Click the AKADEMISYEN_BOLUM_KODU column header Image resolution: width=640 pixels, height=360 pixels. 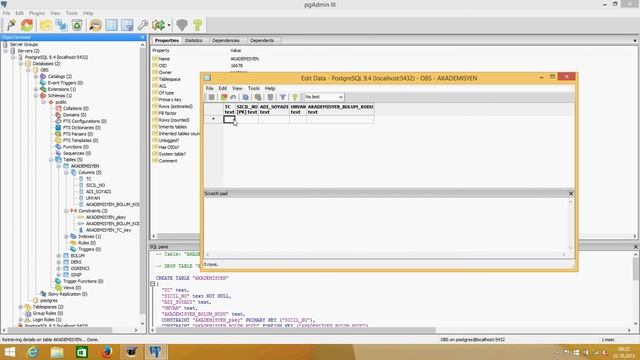click(340, 109)
